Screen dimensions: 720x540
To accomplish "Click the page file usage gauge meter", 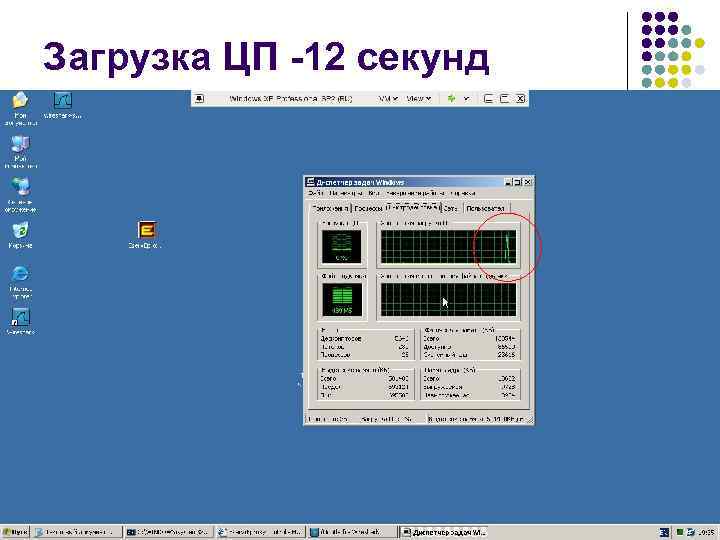I will pyautogui.click(x=342, y=299).
